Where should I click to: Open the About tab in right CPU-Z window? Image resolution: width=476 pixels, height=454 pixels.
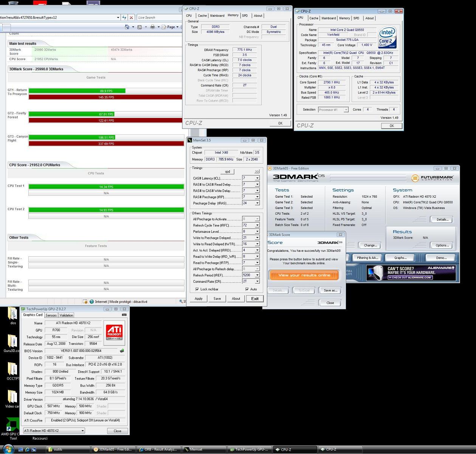[369, 18]
